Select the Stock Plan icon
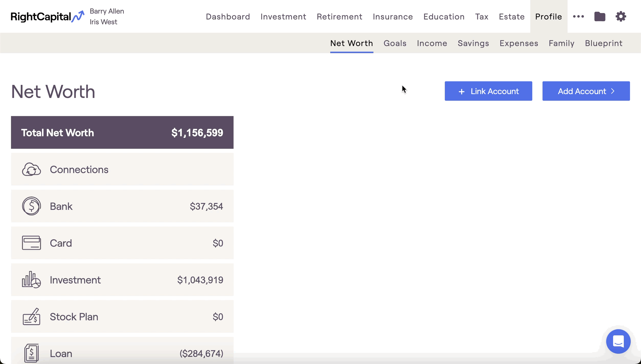Screen dimensions: 641x364 coord(31,317)
